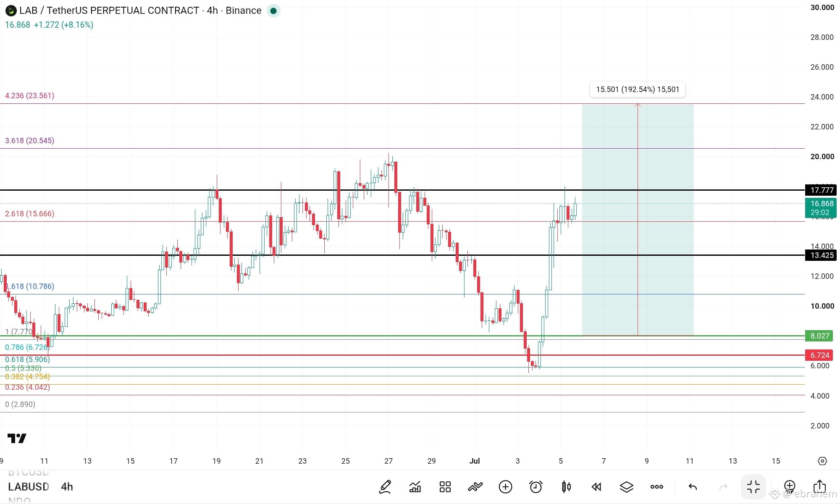840x504 pixels.
Task: Select the 0.236 (4.042) Fibonacci level label
Action: pos(27,387)
